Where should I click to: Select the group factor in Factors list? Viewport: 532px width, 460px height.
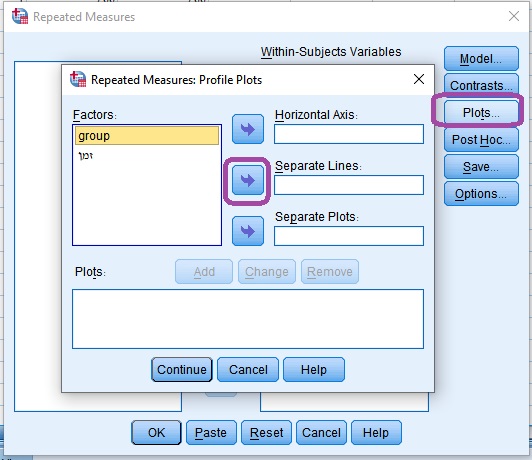[x=147, y=136]
